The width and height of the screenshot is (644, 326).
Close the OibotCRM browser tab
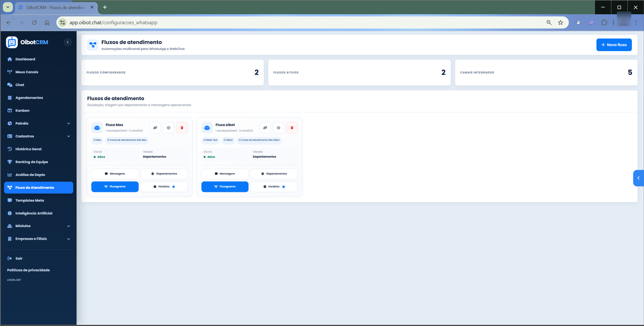tap(92, 7)
